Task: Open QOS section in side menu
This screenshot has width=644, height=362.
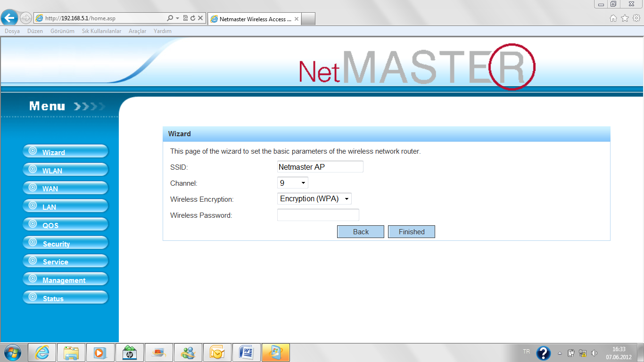Action: pos(66,225)
